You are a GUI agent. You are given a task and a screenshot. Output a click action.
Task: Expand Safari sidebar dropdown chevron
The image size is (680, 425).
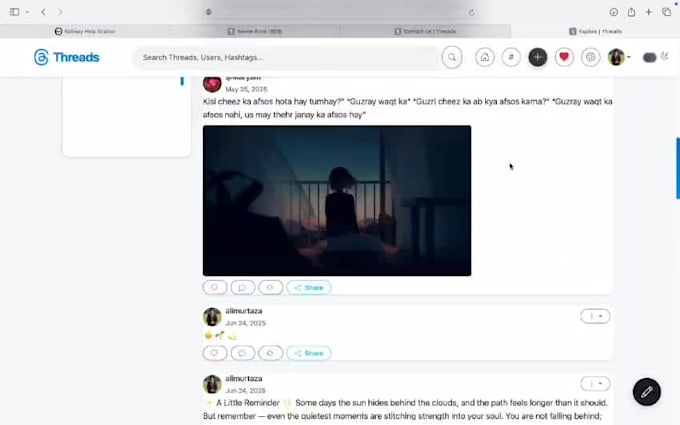(x=27, y=12)
